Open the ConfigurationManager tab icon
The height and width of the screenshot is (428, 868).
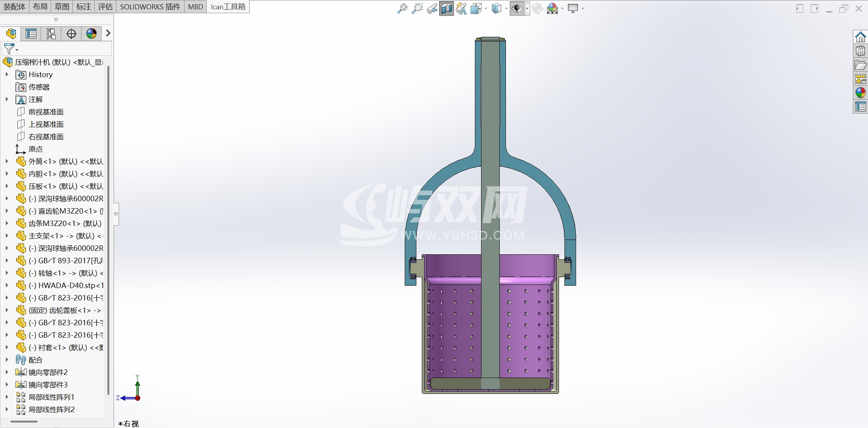click(x=51, y=34)
